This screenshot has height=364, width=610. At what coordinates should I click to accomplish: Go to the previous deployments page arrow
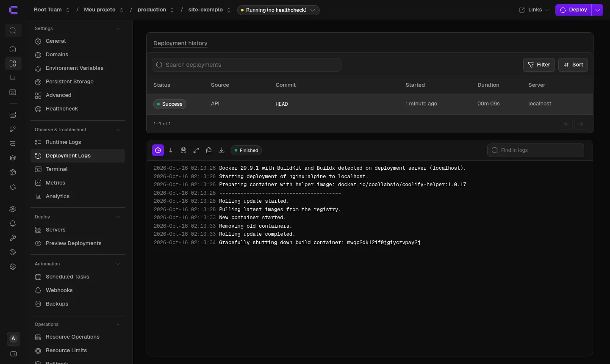coord(567,124)
